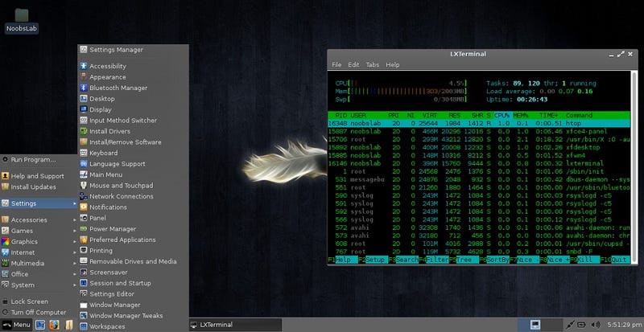
Task: Open Keyboard settings
Action: [133, 153]
